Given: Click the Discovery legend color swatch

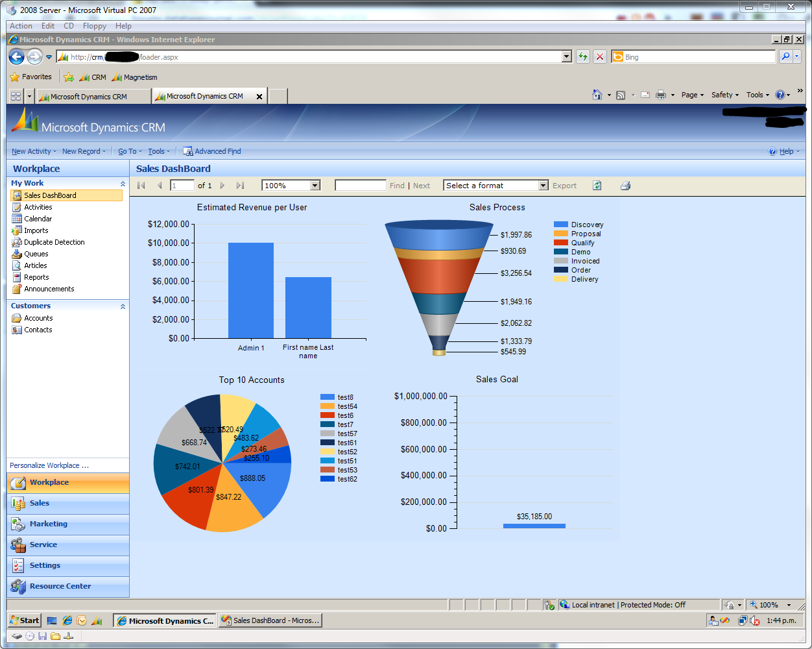Looking at the screenshot, I should tap(560, 225).
